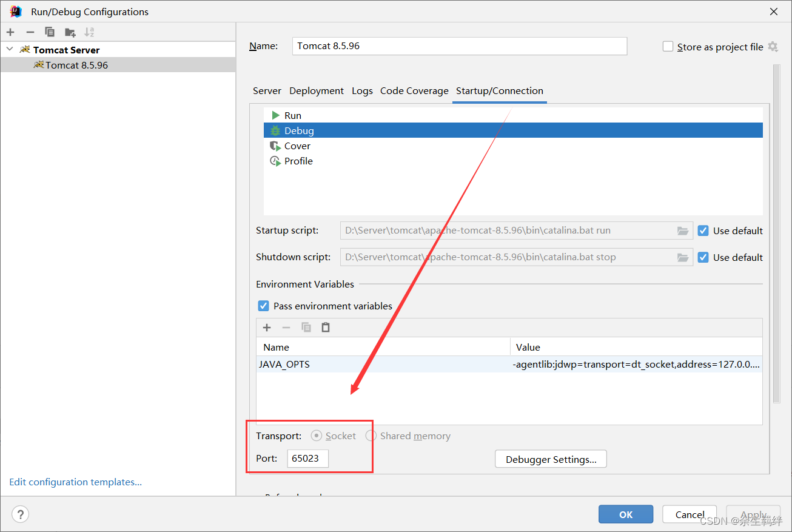This screenshot has width=792, height=532.
Task: Open Edit configuration templates
Action: click(x=75, y=482)
